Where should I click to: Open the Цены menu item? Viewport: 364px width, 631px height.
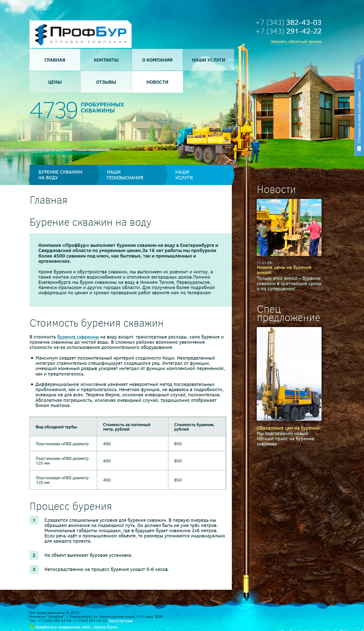click(x=55, y=82)
